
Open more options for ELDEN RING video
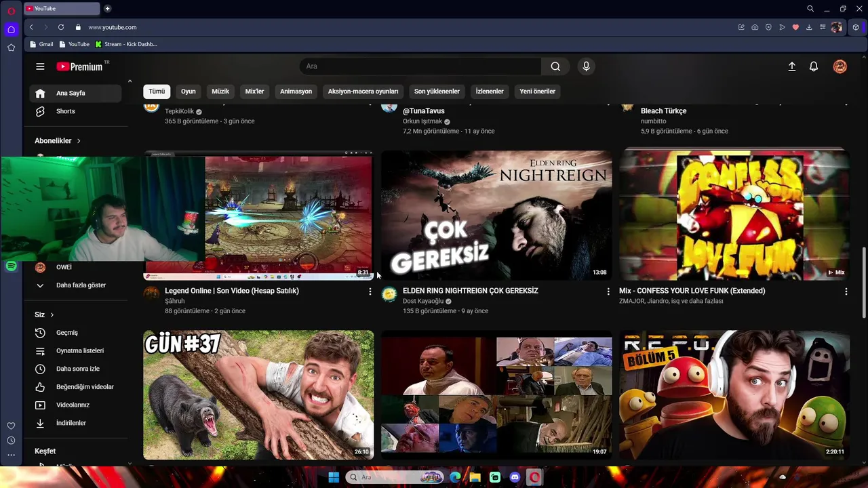pos(608,291)
